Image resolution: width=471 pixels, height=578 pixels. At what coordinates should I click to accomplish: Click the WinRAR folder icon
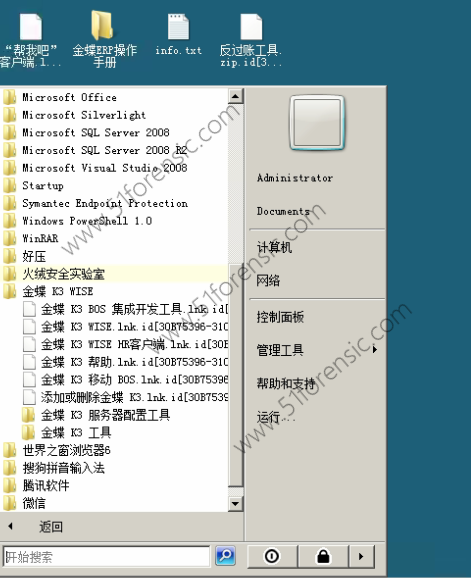(x=10, y=239)
